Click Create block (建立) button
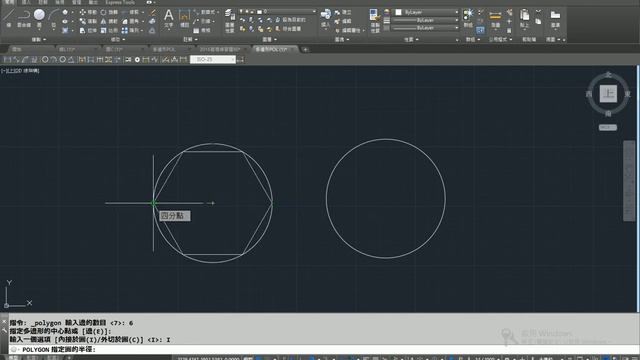The width and height of the screenshot is (640, 360). pos(343,12)
